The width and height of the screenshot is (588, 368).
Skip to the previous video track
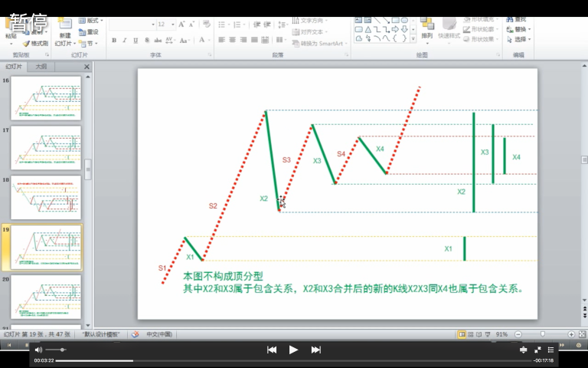tap(271, 350)
